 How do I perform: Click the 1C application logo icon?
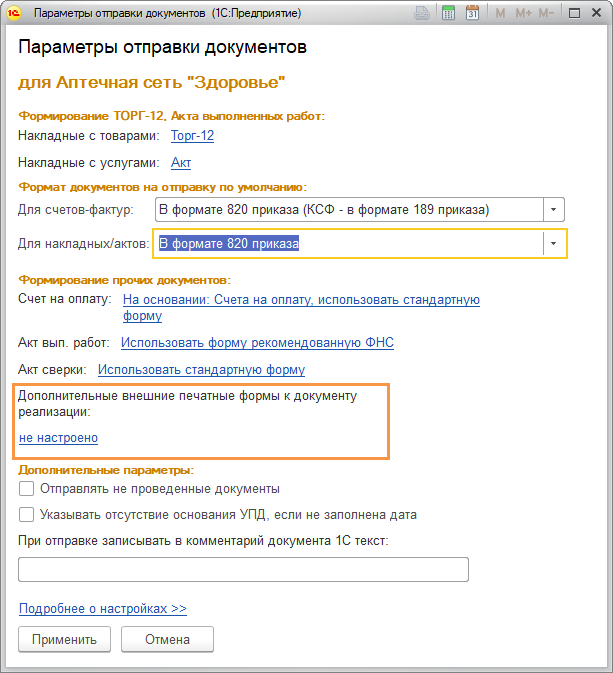coord(13,13)
